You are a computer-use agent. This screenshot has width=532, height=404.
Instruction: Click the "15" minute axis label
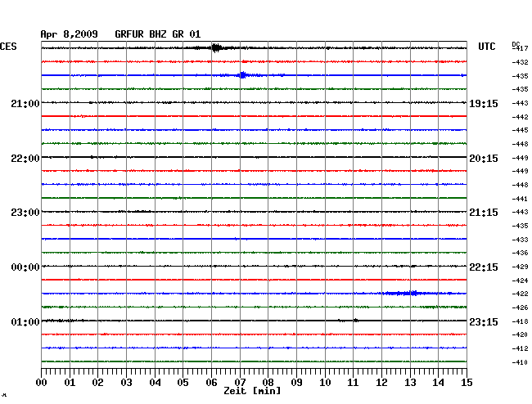point(467,383)
